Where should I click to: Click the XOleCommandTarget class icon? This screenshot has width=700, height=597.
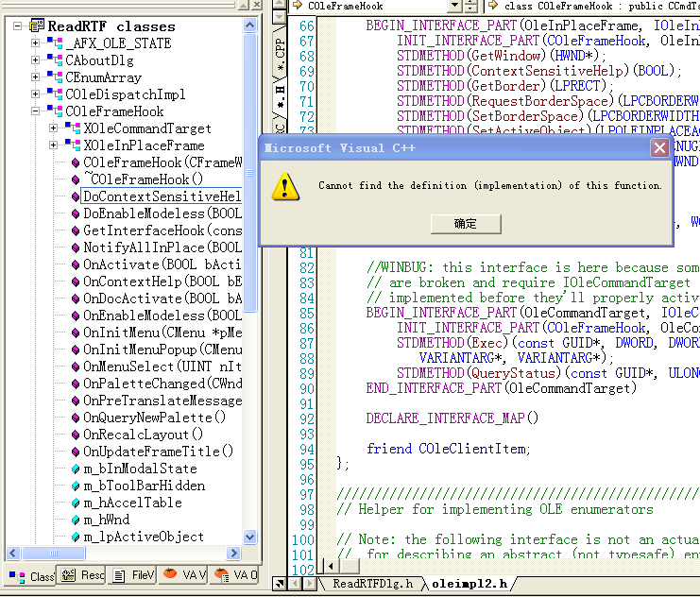(73, 128)
